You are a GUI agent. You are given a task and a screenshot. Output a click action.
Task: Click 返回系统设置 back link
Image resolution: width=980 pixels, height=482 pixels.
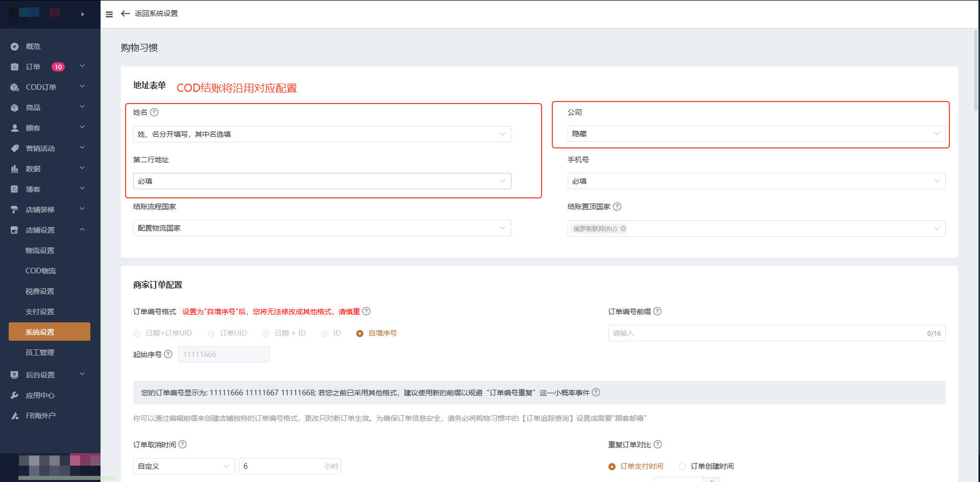pos(150,14)
